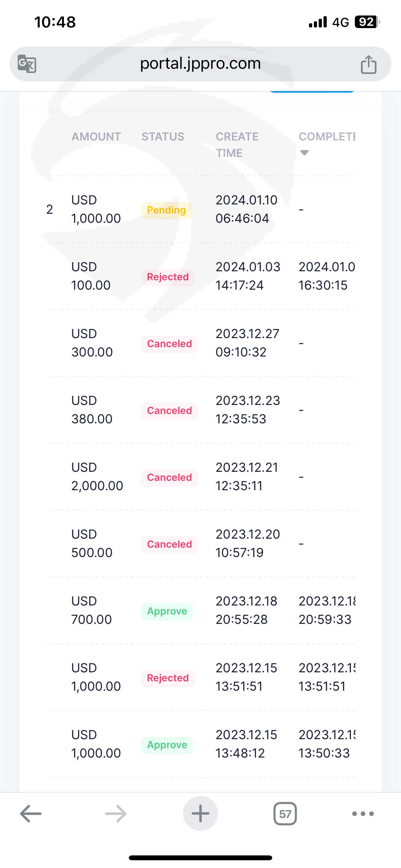
Task: Select the USD 380.00 transaction row amount
Action: (x=92, y=410)
